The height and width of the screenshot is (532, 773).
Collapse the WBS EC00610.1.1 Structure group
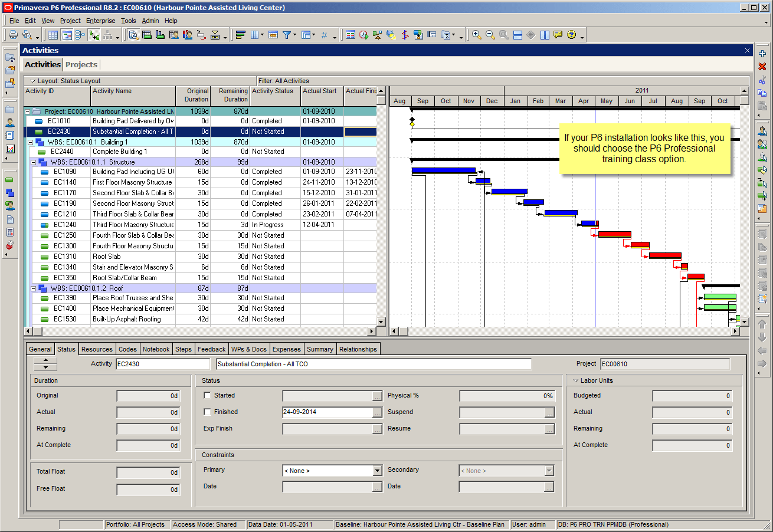click(34, 162)
